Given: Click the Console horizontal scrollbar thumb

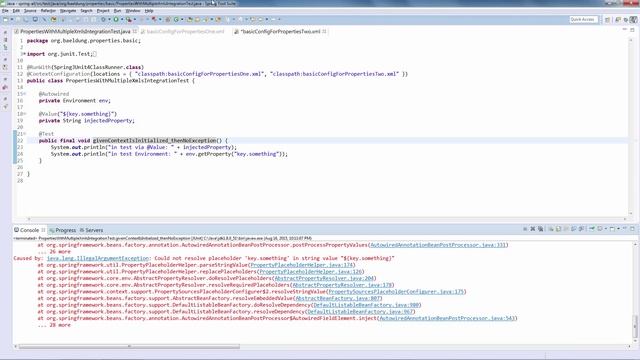Looking at the screenshot, I should pyautogui.click(x=129, y=347).
